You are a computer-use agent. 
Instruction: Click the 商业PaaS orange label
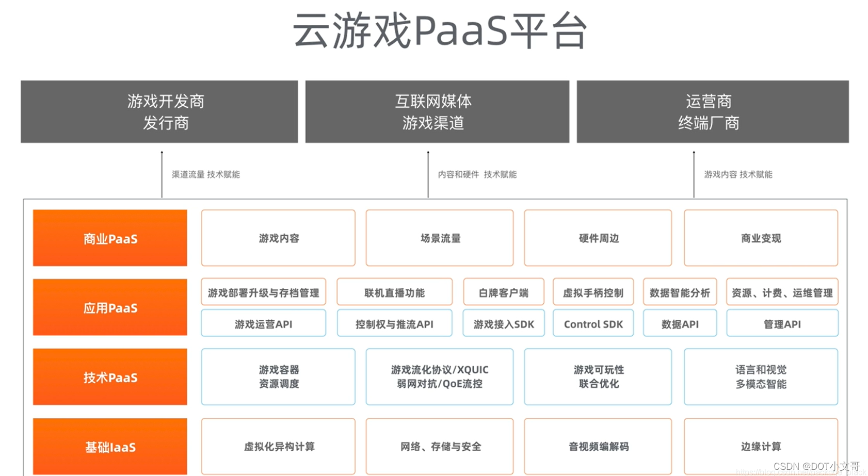(109, 238)
